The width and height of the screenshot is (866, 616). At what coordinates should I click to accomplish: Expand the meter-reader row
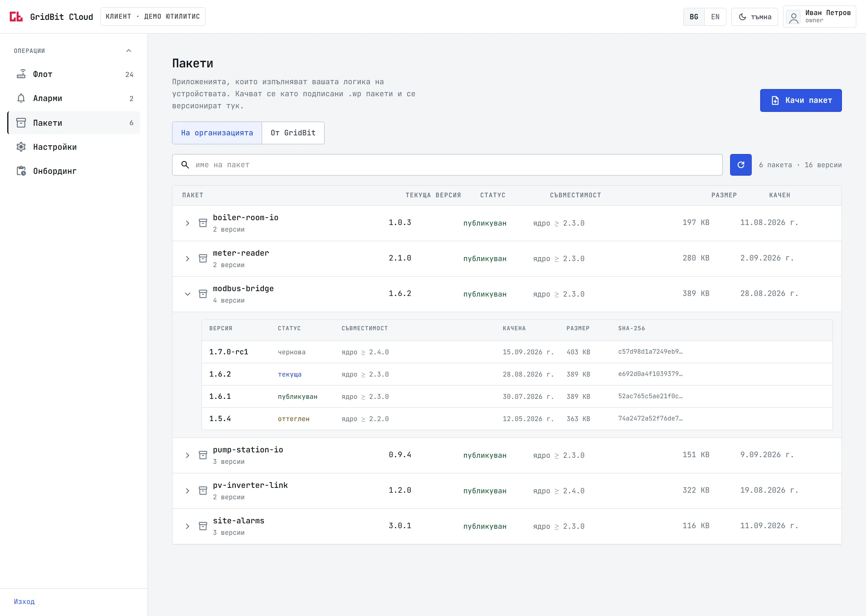[x=187, y=259]
